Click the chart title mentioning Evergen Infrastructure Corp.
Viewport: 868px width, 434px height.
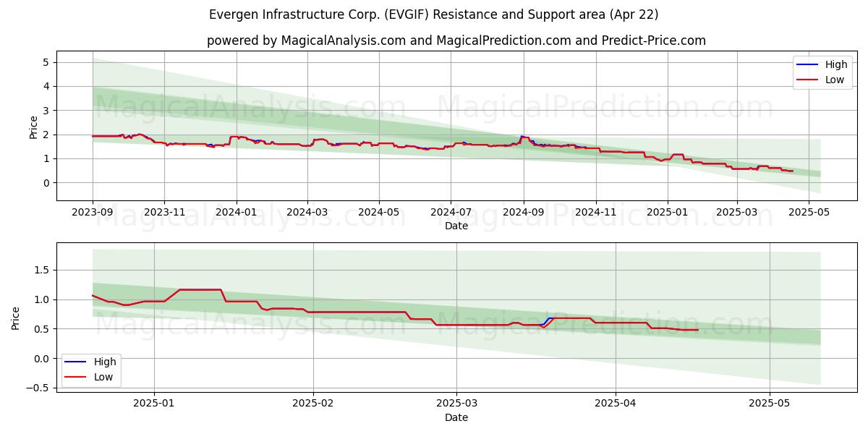pyautogui.click(x=434, y=14)
